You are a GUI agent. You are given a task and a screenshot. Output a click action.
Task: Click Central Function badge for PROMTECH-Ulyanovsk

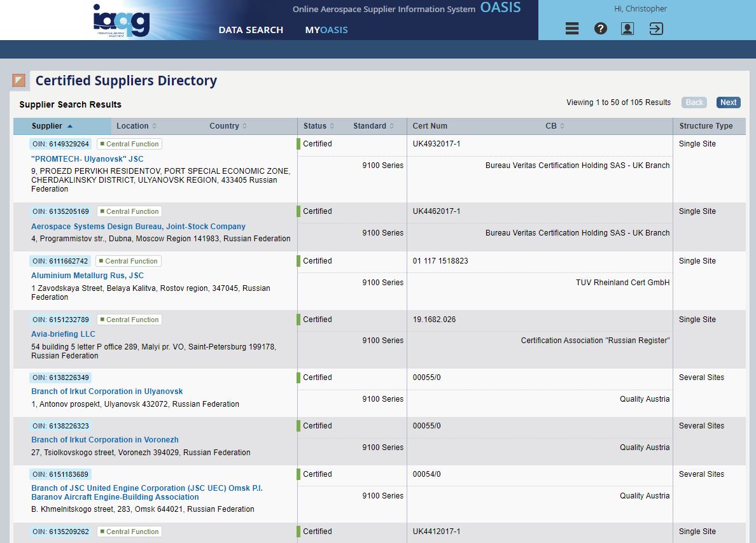(129, 144)
